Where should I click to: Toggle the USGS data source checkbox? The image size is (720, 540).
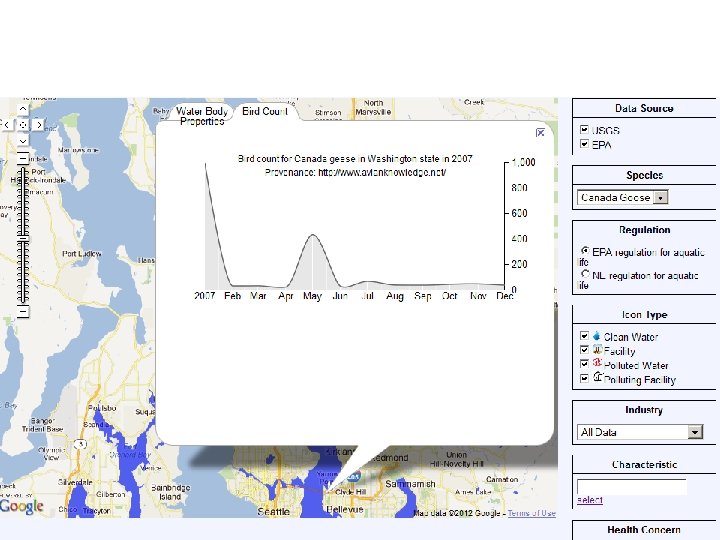tap(584, 129)
